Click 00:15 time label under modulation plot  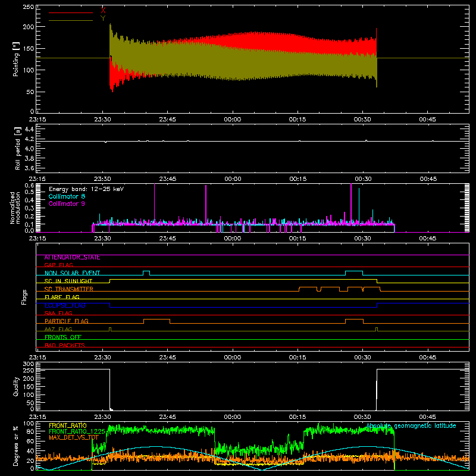(x=297, y=239)
